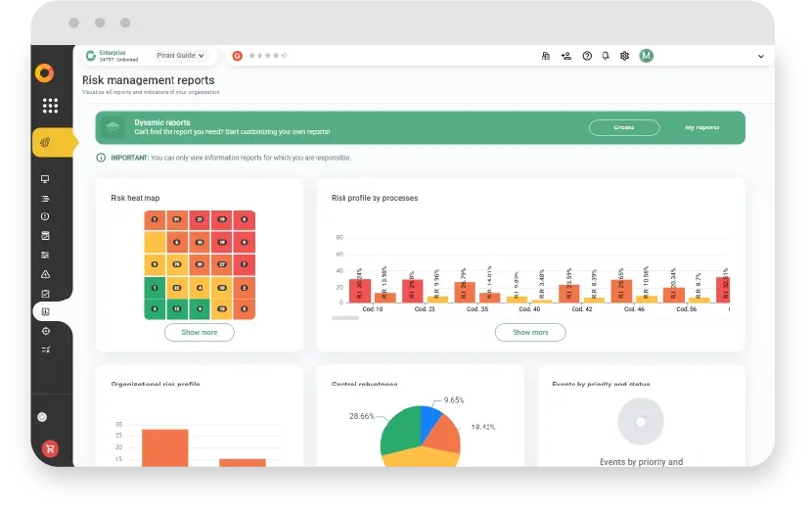This screenshot has height=513, width=812.
Task: Open the My reports link
Action: (701, 127)
